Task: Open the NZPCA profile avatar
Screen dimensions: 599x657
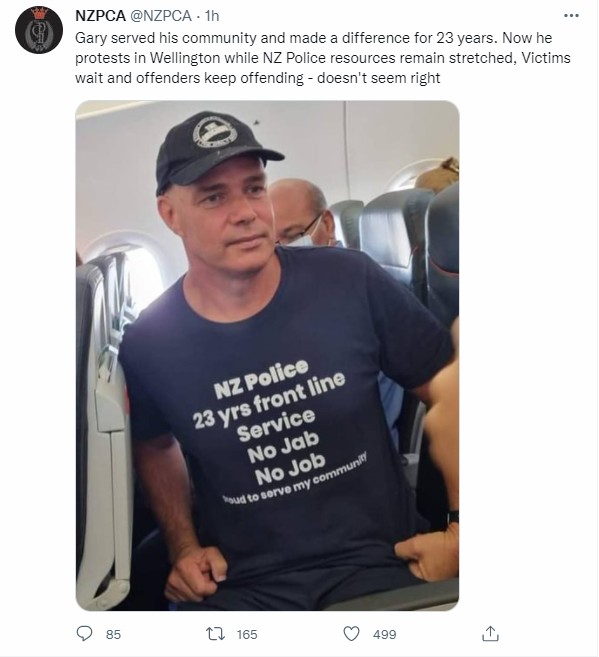Action: [x=39, y=30]
